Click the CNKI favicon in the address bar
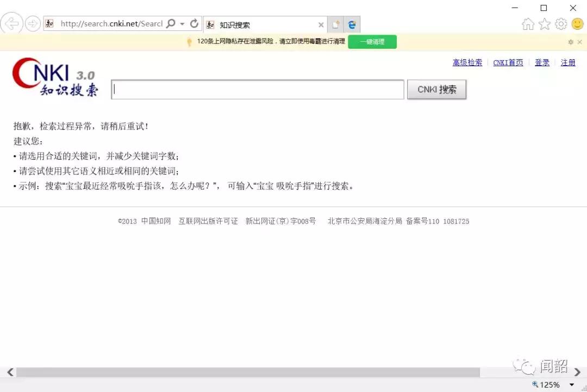The image size is (587, 392). click(48, 24)
